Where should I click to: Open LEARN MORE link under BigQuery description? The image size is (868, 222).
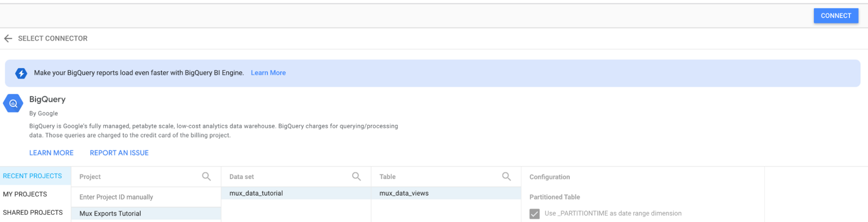pos(51,153)
